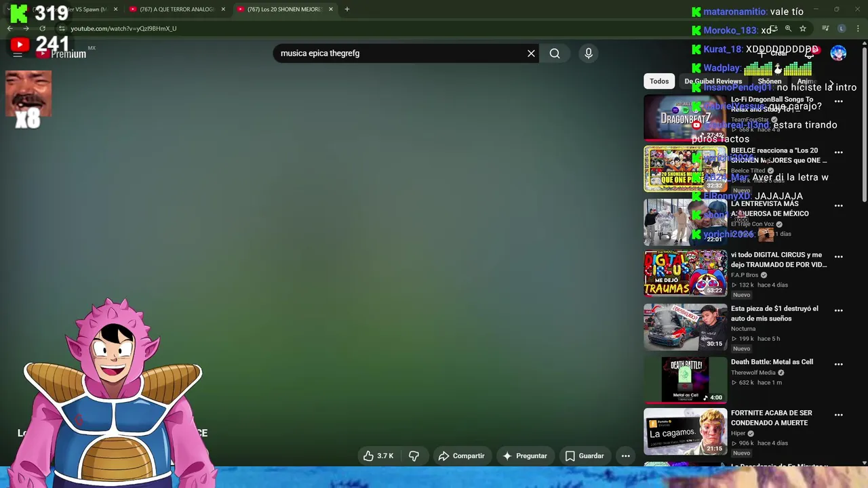Close the A QUE TERROR ANALOG tab
868x488 pixels.
[223, 9]
